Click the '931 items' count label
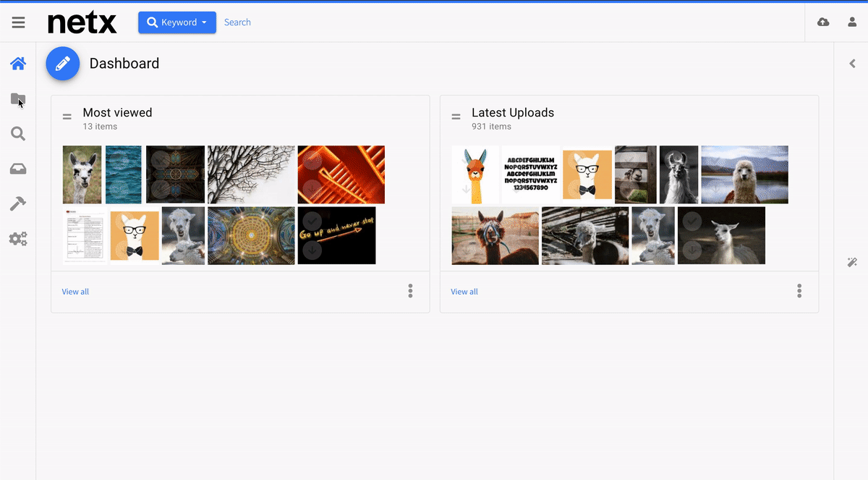868x480 pixels. pos(491,126)
